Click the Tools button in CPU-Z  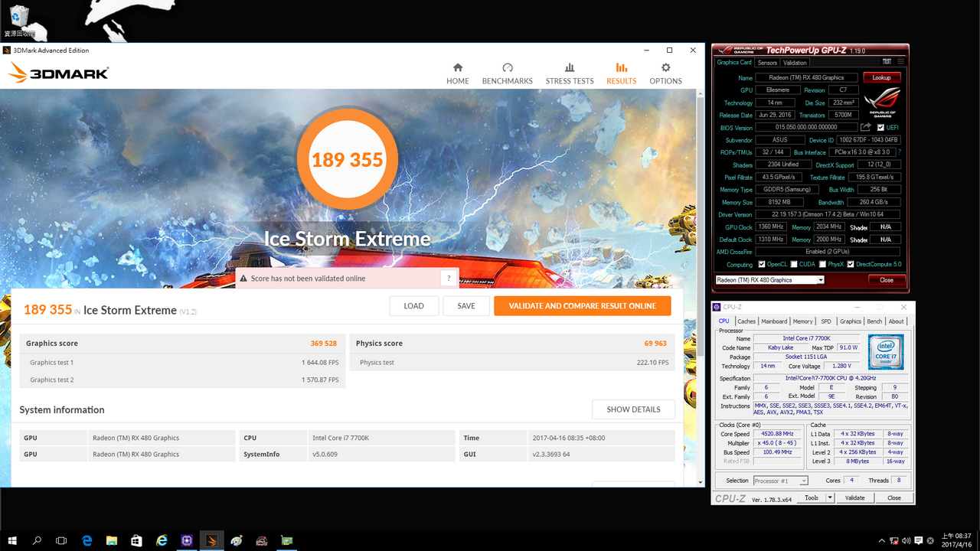click(x=811, y=497)
